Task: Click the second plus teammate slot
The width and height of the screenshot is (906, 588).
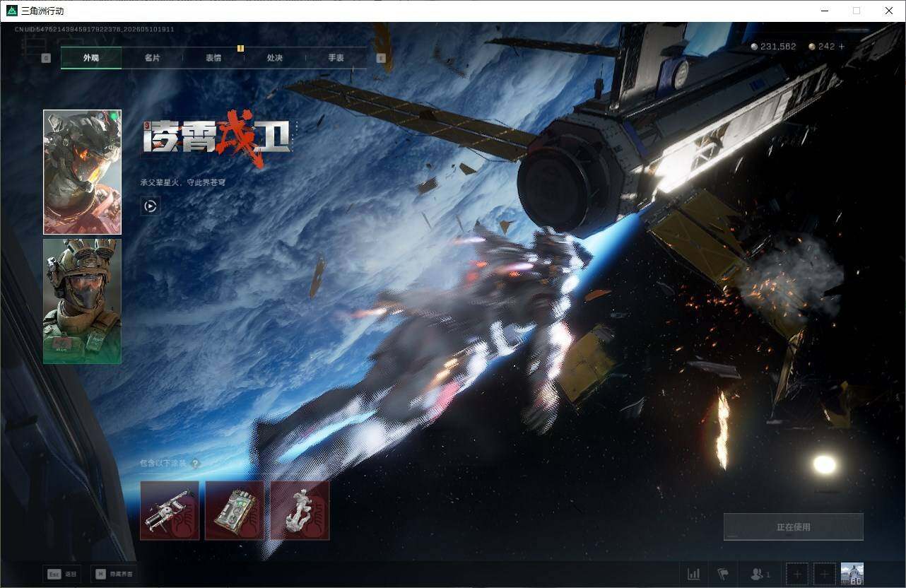Action: click(824, 574)
